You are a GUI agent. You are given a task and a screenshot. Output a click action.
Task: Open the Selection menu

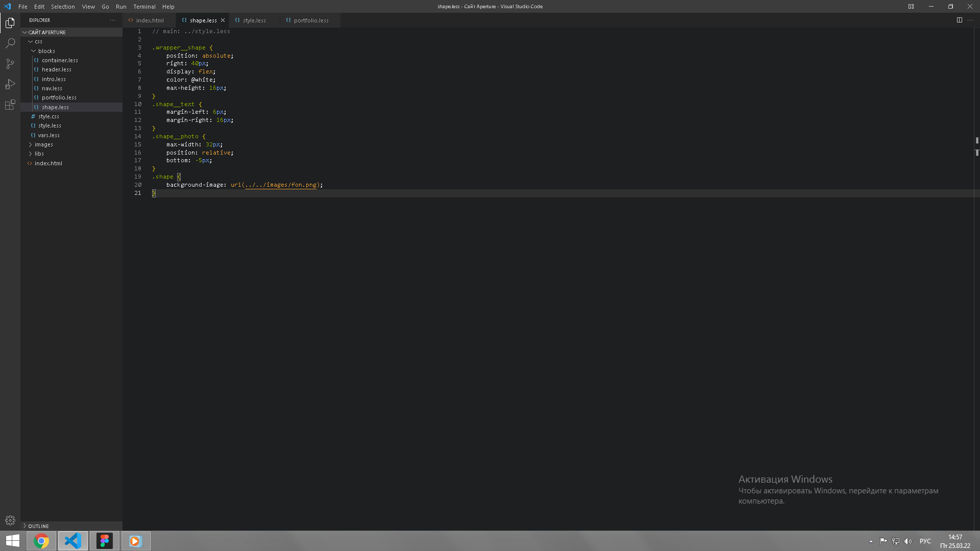[63, 7]
